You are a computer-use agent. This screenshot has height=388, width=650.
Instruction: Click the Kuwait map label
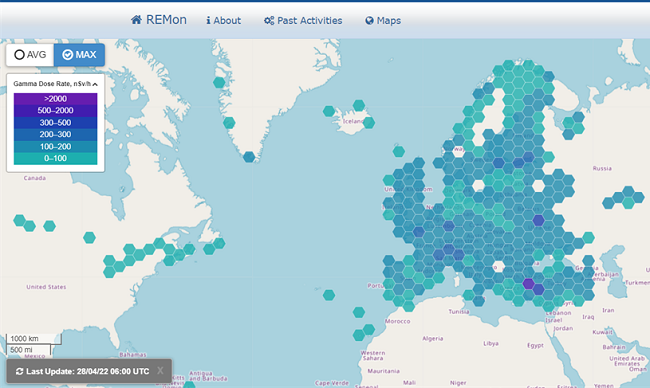602,332
